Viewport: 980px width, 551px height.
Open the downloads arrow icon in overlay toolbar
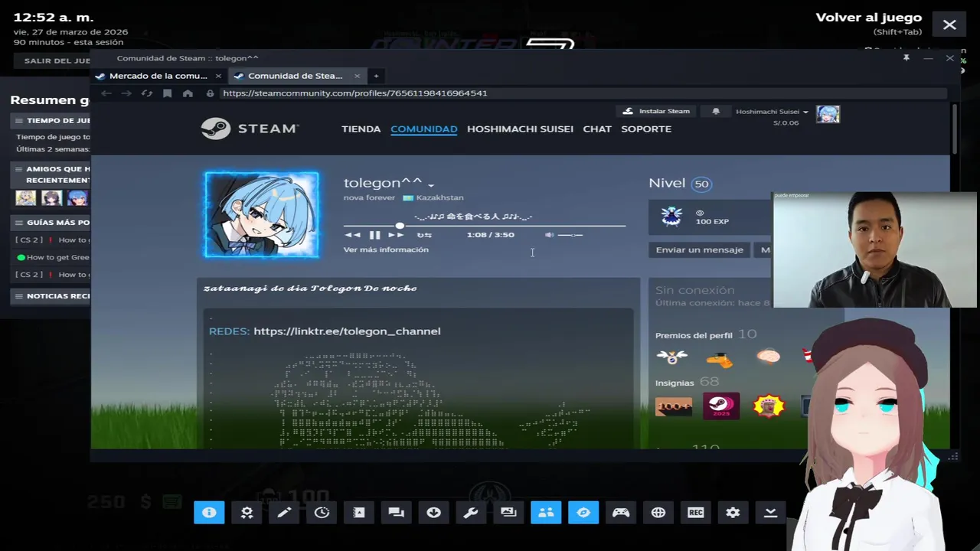pyautogui.click(x=433, y=513)
